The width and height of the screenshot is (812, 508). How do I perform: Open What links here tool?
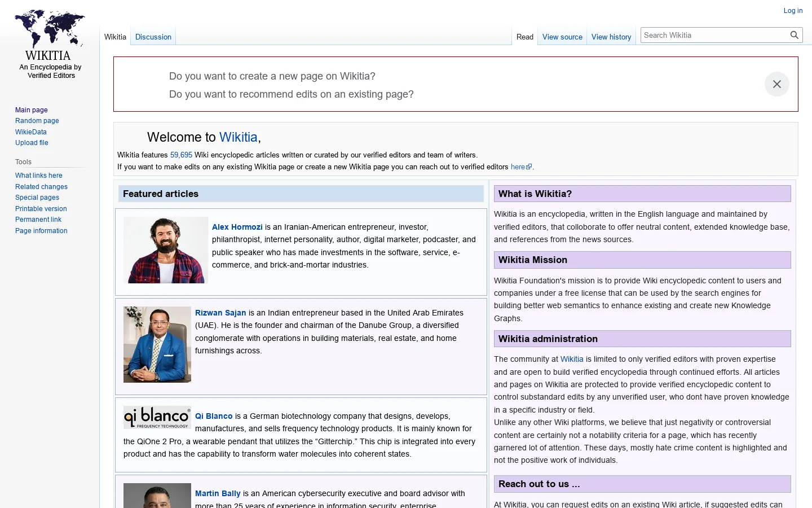pos(39,176)
